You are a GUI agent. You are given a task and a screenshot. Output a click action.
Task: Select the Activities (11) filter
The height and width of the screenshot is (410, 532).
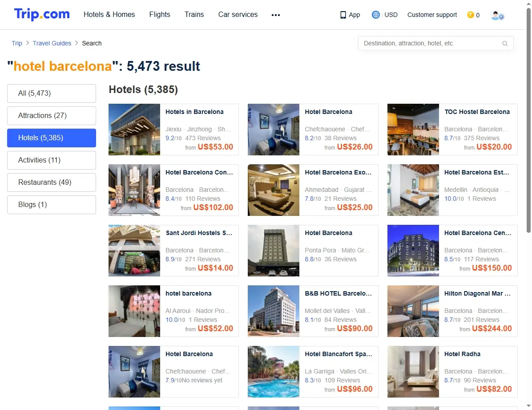pyautogui.click(x=52, y=160)
